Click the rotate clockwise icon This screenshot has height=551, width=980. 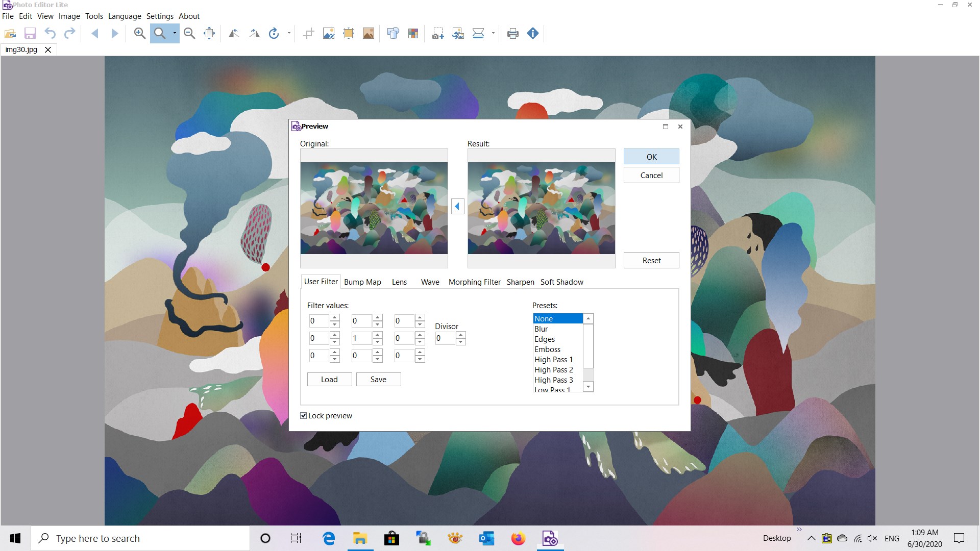click(x=274, y=34)
